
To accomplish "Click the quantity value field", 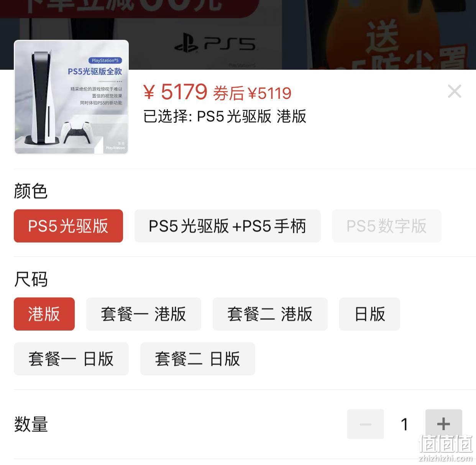I will pos(405,424).
